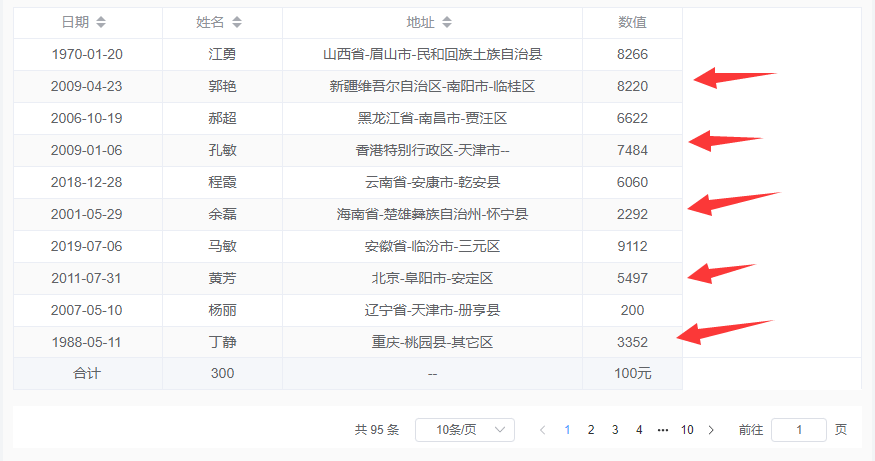Click the name 孔敏
This screenshot has height=461, width=875.
[222, 150]
